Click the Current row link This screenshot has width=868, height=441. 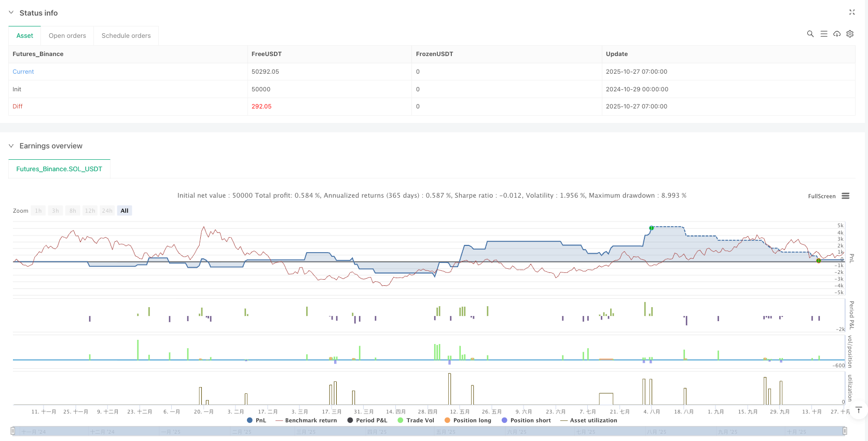point(23,72)
